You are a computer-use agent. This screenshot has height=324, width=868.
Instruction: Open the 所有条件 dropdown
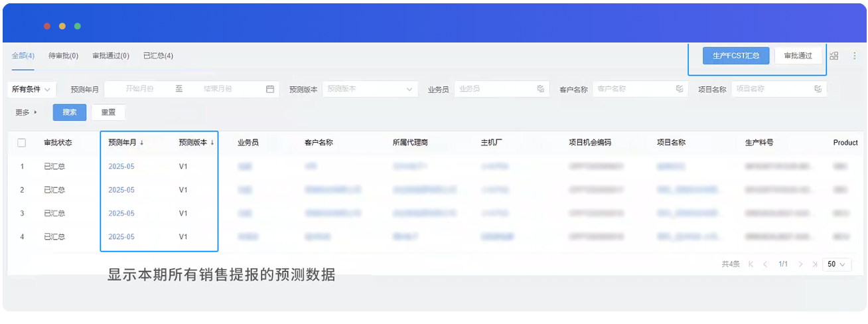point(33,89)
